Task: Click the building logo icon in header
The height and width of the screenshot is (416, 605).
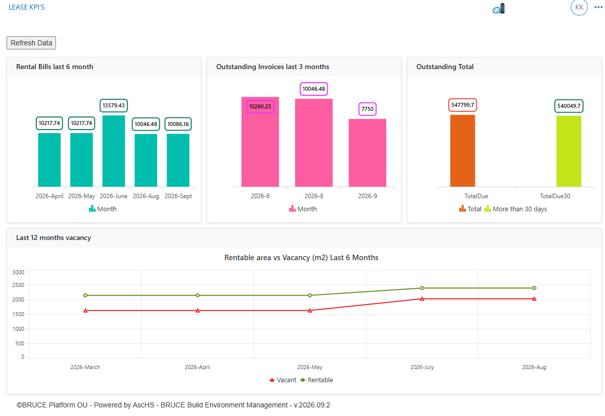Action: coord(499,8)
